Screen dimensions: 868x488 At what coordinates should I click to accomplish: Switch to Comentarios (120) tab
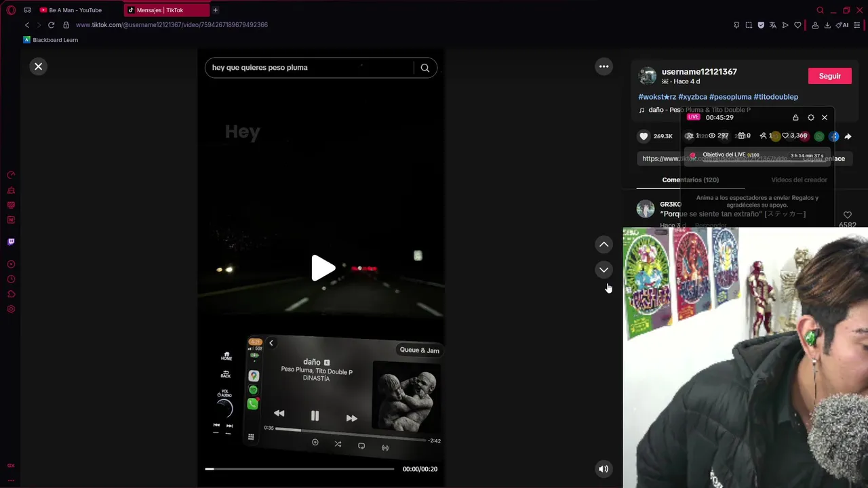690,180
